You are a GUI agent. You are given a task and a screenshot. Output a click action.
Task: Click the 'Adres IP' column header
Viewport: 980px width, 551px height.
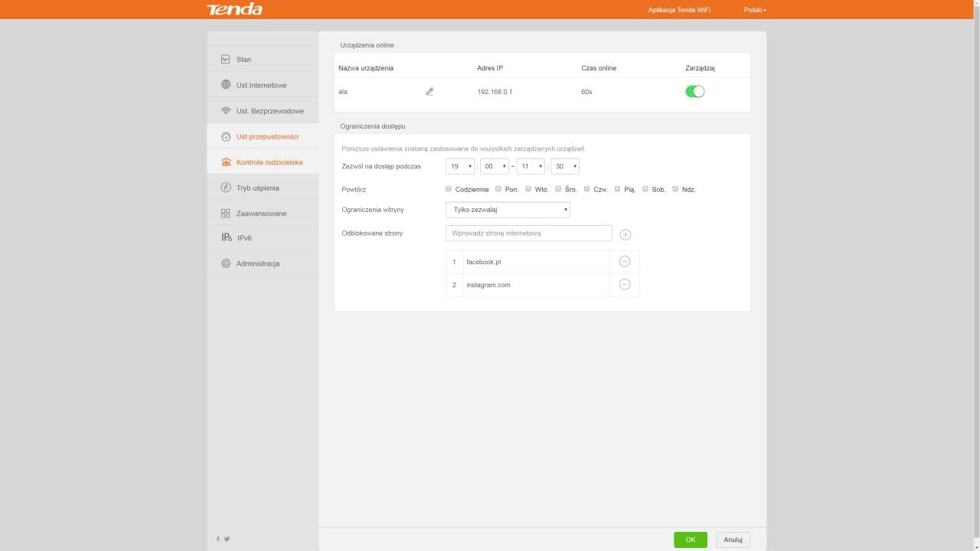click(x=490, y=68)
